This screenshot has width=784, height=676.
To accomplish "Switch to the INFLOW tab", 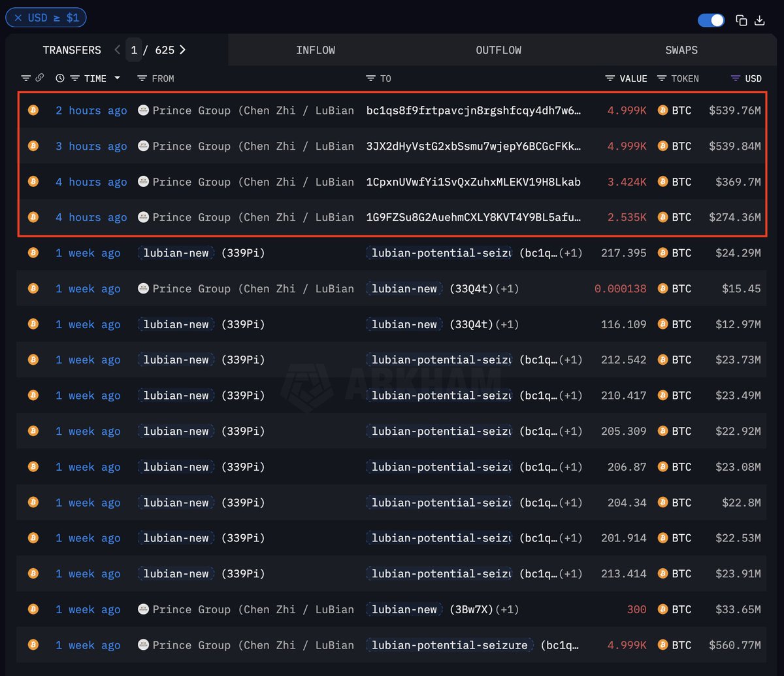I will tap(316, 50).
